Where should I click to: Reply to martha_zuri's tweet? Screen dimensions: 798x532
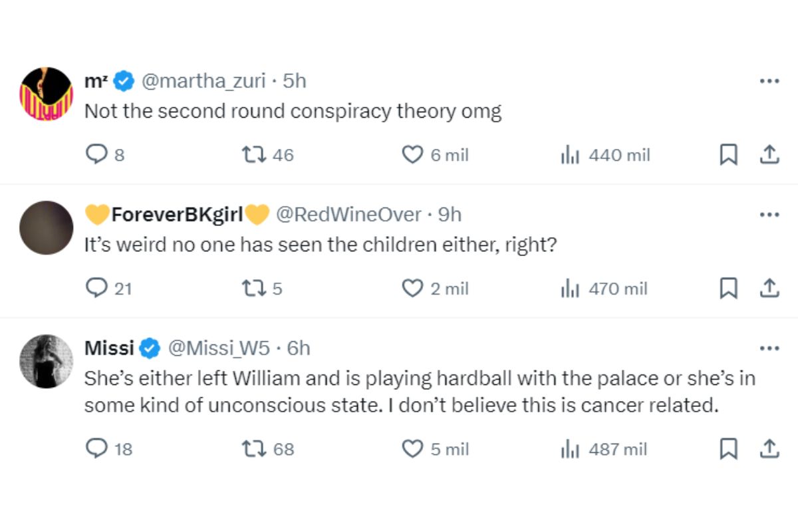(97, 155)
